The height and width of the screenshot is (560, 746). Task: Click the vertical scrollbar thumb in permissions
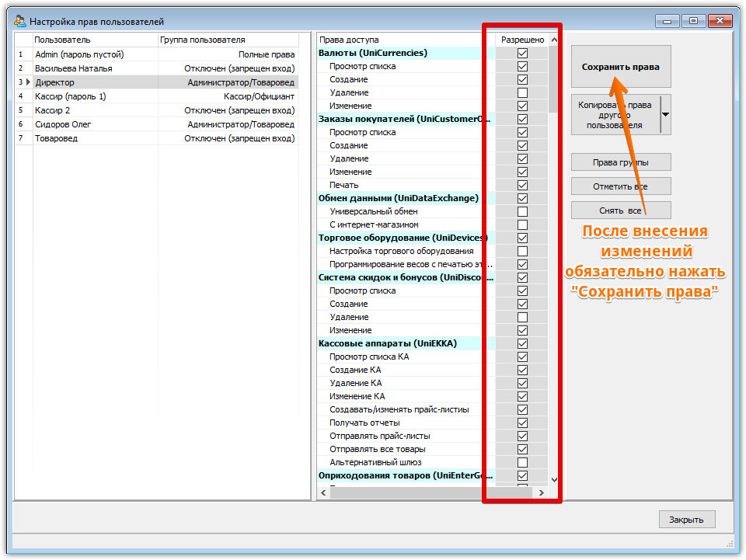[554, 79]
